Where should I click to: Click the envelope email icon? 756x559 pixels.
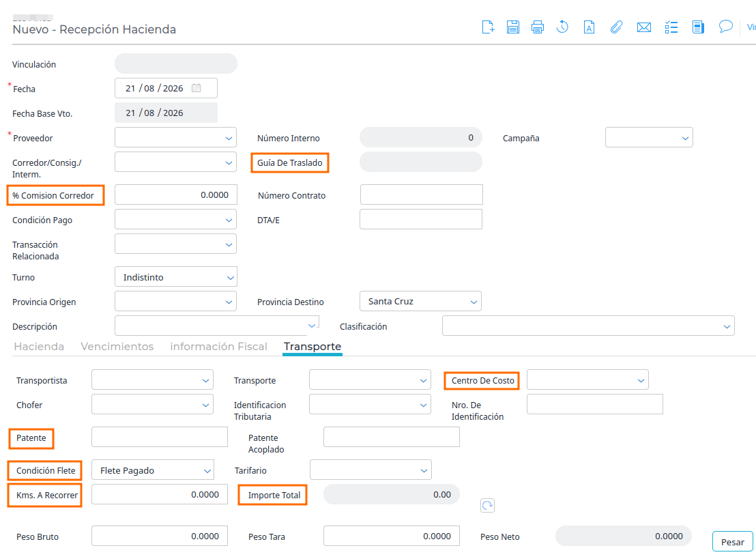[644, 27]
